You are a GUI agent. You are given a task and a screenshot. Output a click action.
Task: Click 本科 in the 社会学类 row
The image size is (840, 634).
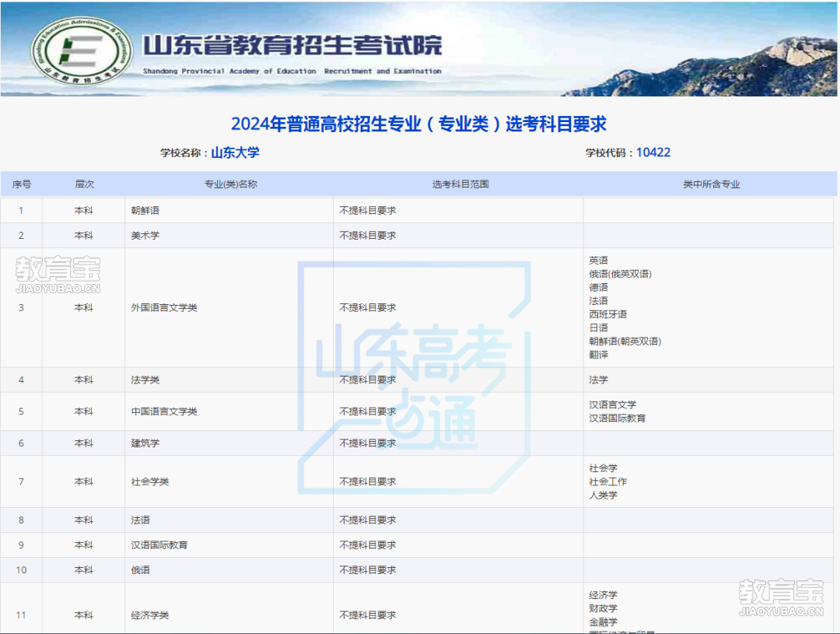83,482
